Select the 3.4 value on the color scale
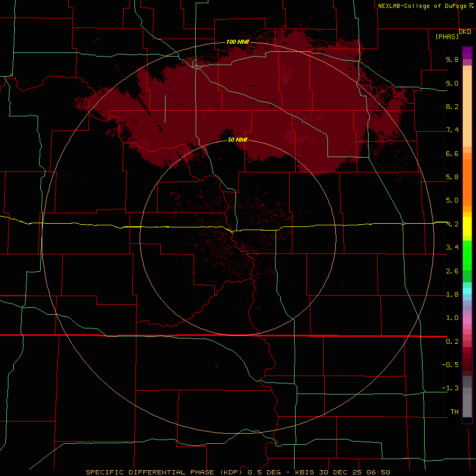Screen dimensions: 476x476 pyautogui.click(x=452, y=248)
